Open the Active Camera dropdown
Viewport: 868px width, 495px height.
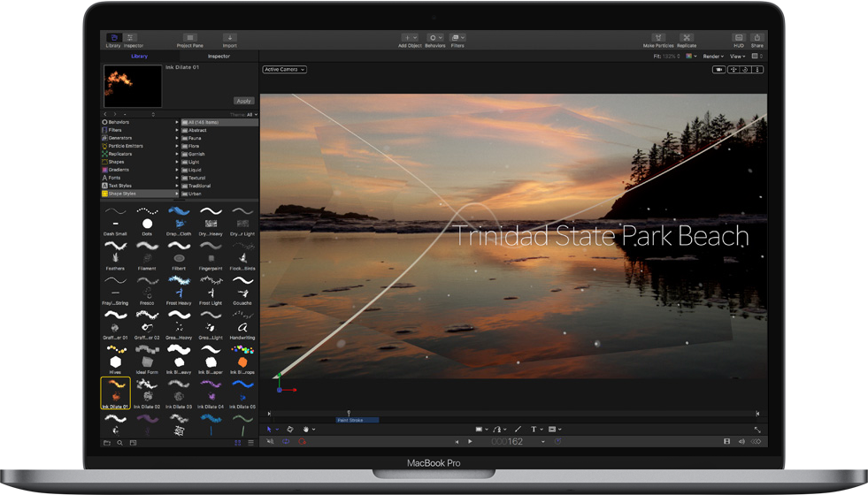(284, 69)
